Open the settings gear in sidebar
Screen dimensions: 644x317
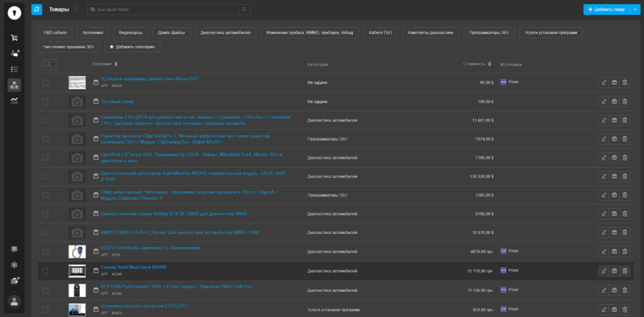(x=14, y=265)
